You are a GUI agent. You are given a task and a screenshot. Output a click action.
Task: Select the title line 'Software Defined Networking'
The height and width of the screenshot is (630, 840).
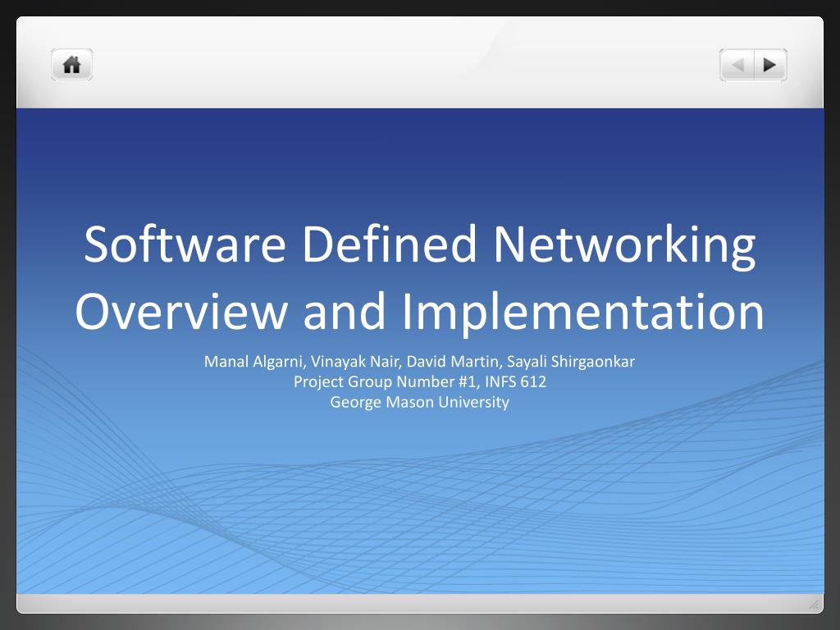(x=420, y=244)
